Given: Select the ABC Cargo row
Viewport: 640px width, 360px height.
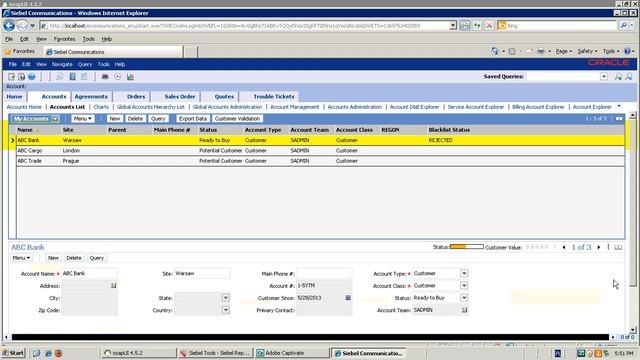Looking at the screenshot, I should pos(320,151).
